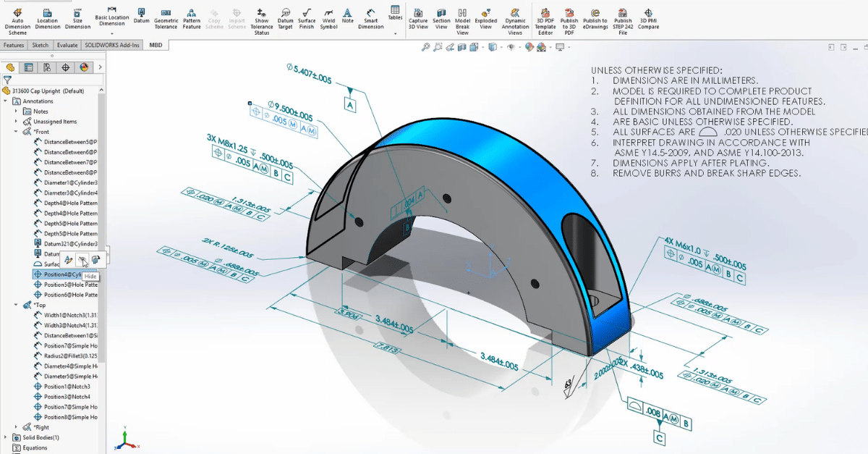Collapse the *Front annotation view group
868x454 pixels.
(x=17, y=132)
